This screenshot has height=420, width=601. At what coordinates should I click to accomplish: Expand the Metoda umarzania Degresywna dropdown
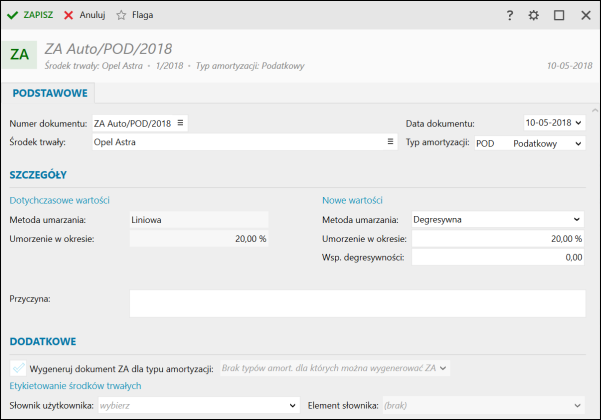click(576, 220)
